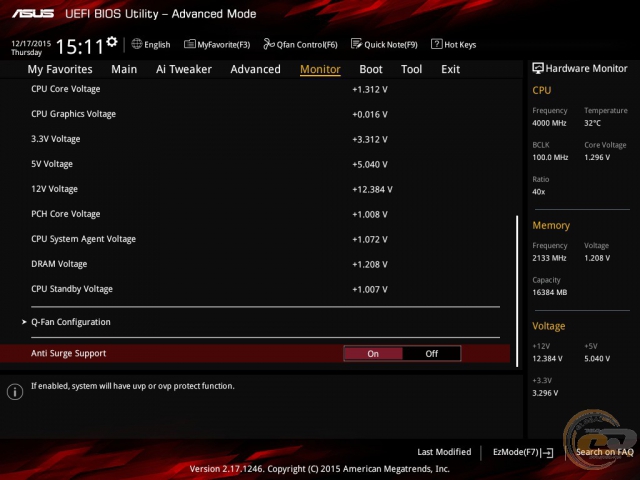The width and height of the screenshot is (640, 480).
Task: Click the info icon beside help text
Action: (15, 392)
